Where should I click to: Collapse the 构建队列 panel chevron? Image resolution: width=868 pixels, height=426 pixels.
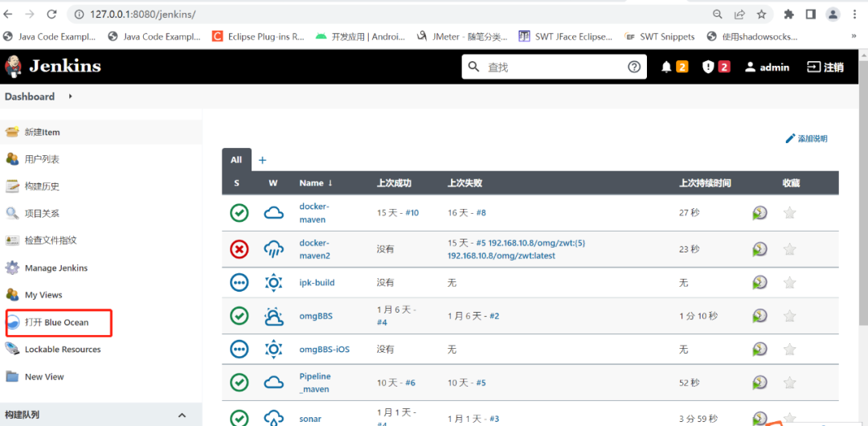[182, 415]
